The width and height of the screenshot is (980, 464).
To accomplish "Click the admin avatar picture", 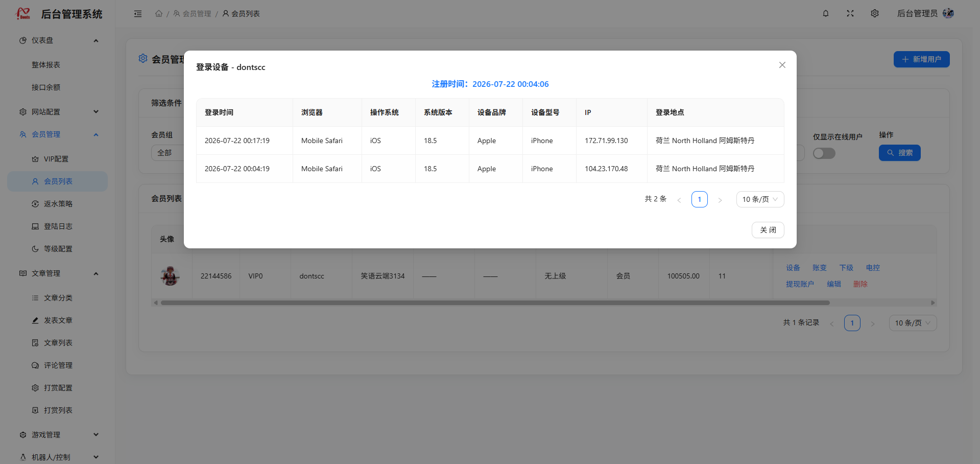I will (x=948, y=13).
